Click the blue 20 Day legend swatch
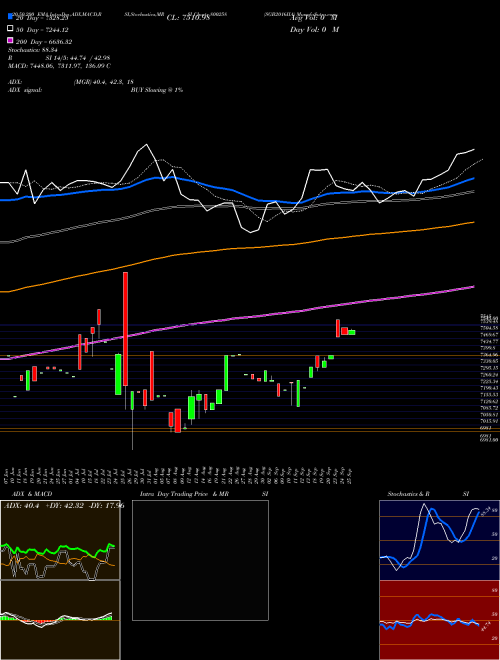Screen dimensions: 500x660 tap(11, 17)
